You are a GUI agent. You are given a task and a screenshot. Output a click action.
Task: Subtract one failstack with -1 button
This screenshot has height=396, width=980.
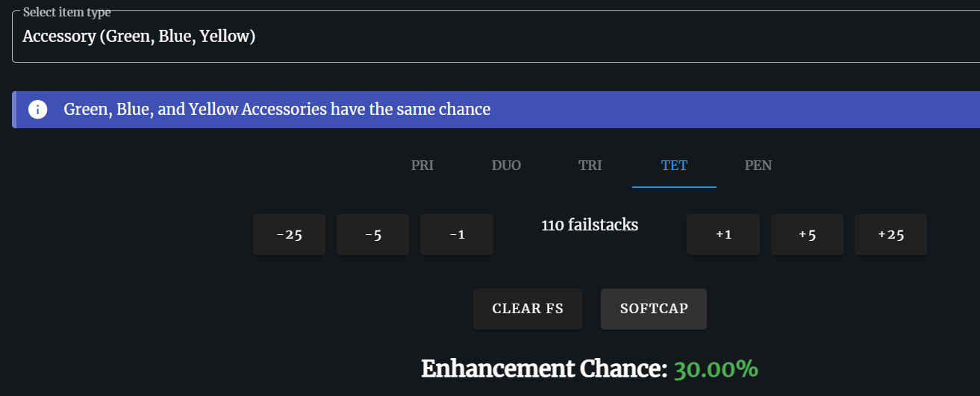457,235
